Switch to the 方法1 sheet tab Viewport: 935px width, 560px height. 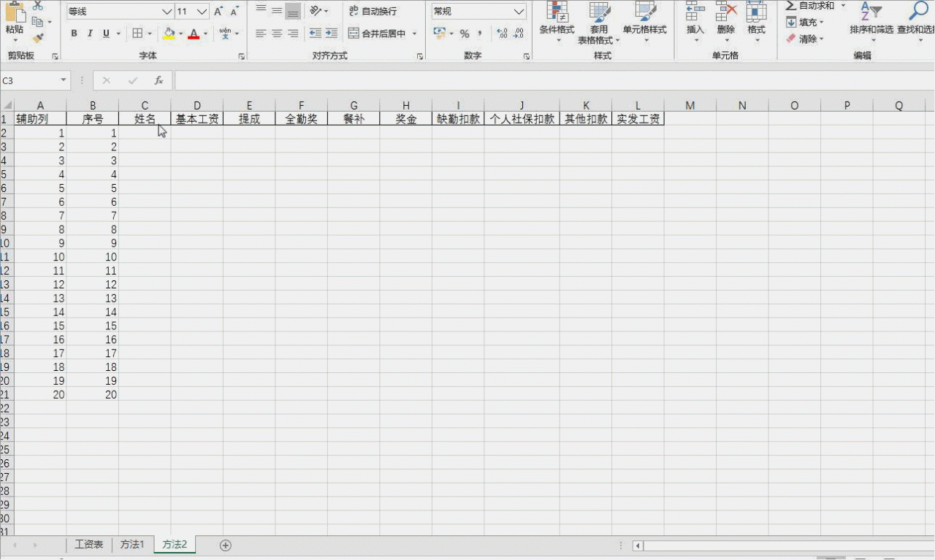[x=132, y=545]
